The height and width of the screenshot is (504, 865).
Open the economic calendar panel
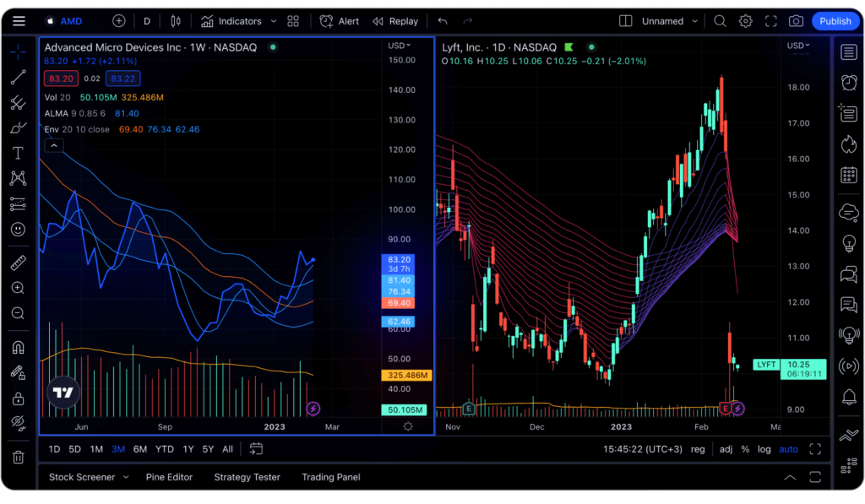(849, 176)
